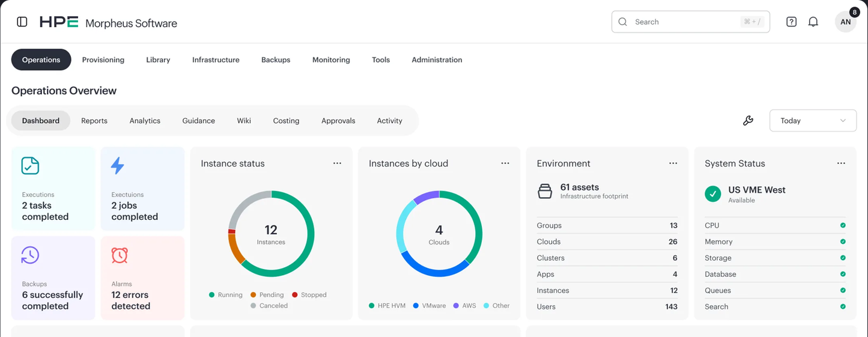The width and height of the screenshot is (868, 337).
Task: Switch to Monitoring section
Action: pos(331,59)
